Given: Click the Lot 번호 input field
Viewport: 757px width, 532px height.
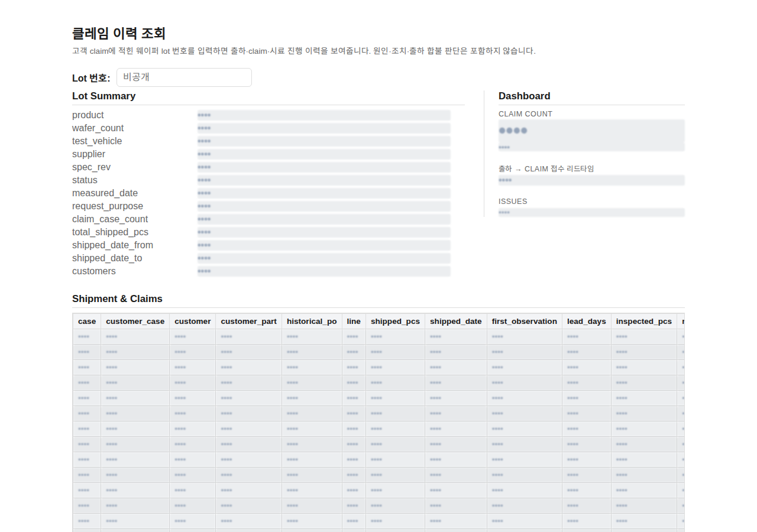Looking at the screenshot, I should coord(184,77).
